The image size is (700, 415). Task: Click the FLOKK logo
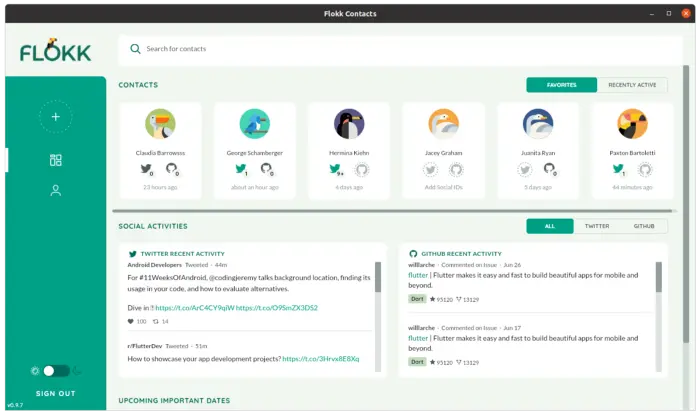click(55, 50)
